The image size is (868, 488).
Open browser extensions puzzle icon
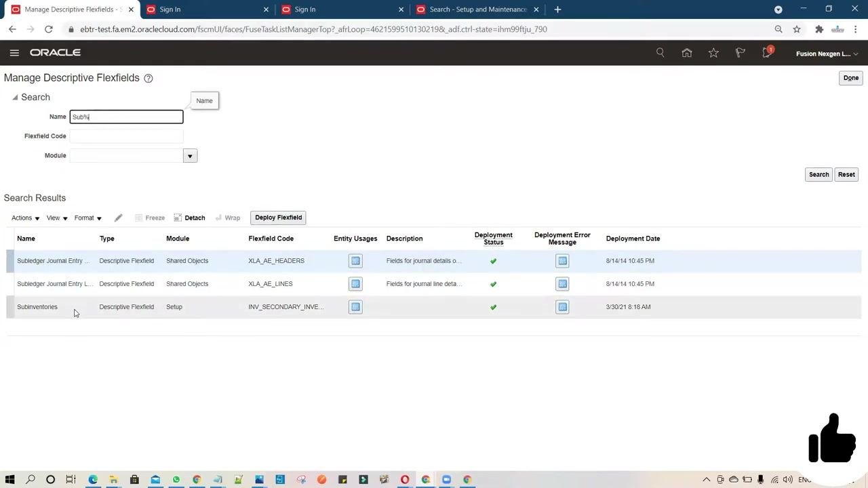(x=819, y=29)
